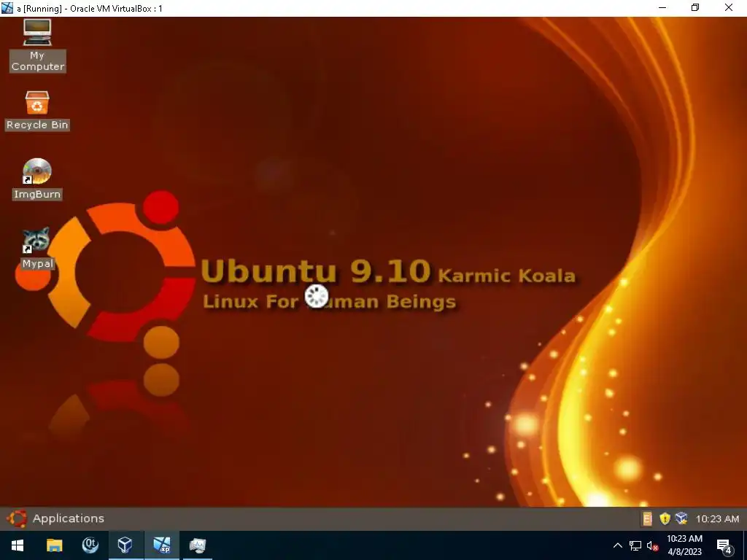The height and width of the screenshot is (560, 747).
Task: Click the guest panel clock showing 10:23 AM
Action: pyautogui.click(x=718, y=519)
